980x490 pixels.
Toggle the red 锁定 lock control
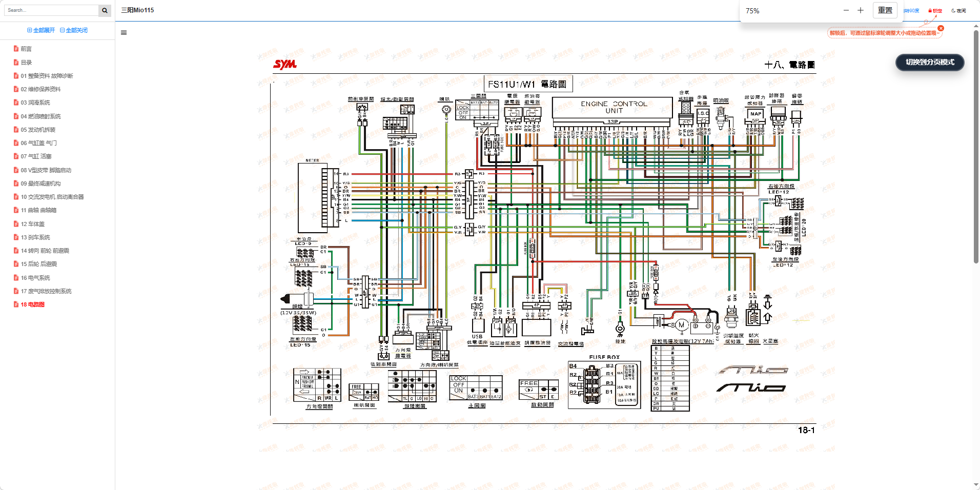pos(935,11)
